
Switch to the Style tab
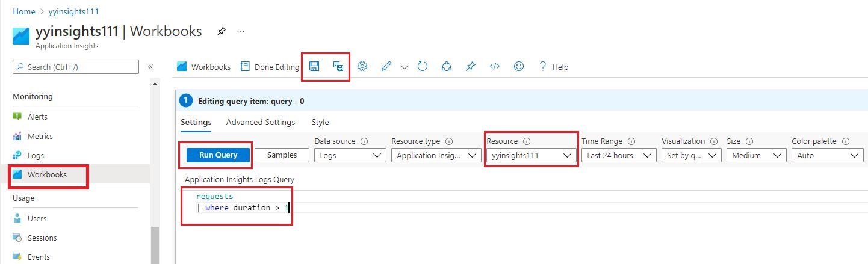pos(320,122)
